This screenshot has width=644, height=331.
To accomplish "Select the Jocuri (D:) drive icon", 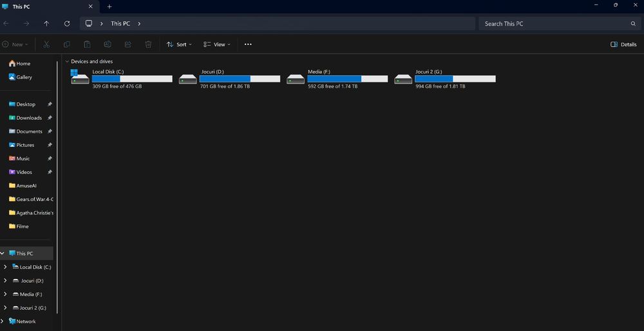I will 187,79.
